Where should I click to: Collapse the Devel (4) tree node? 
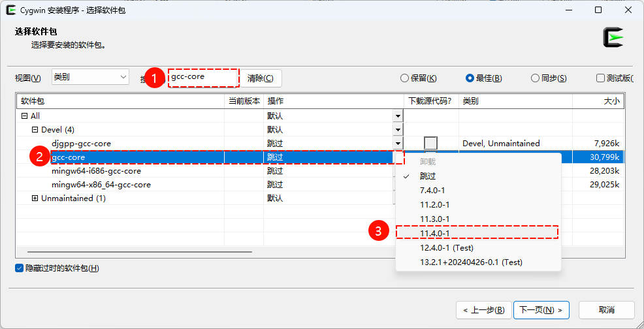(x=35, y=130)
